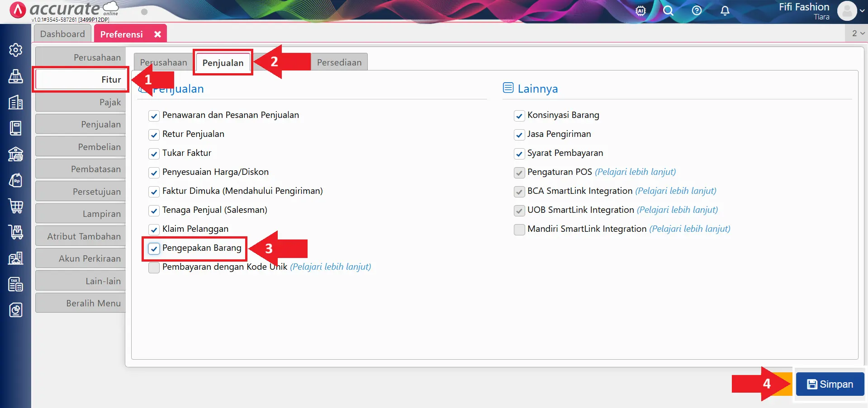868x408 pixels.
Task: Close the Preferensi tab
Action: (157, 34)
